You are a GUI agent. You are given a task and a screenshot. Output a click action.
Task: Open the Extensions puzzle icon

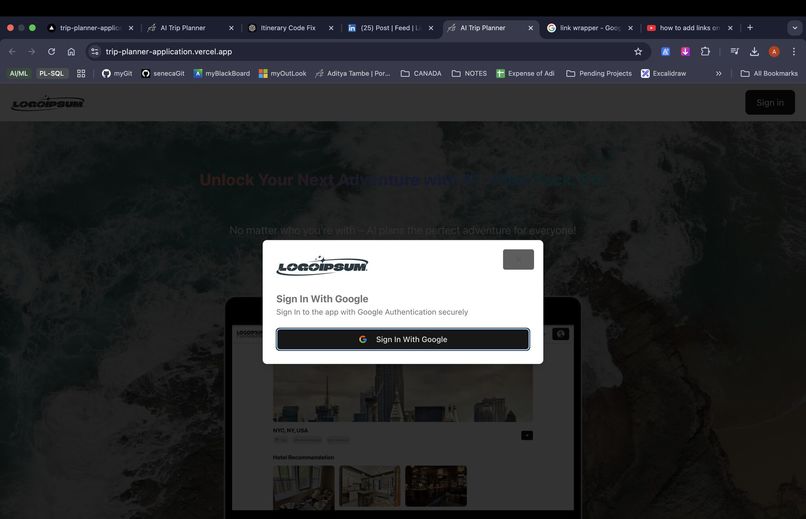point(705,51)
